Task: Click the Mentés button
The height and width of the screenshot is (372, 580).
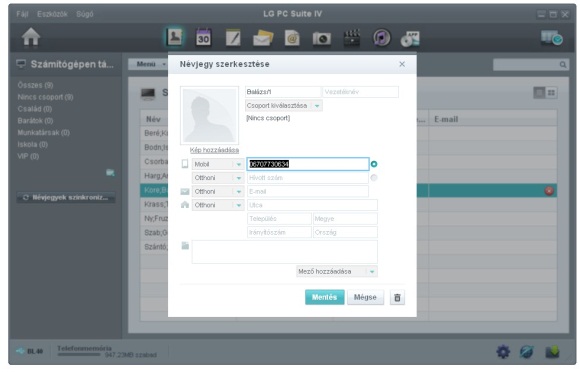Action: 324,297
